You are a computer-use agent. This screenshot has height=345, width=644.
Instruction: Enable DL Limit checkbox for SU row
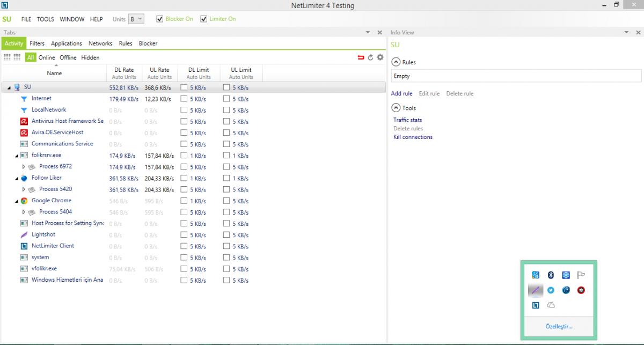click(184, 87)
